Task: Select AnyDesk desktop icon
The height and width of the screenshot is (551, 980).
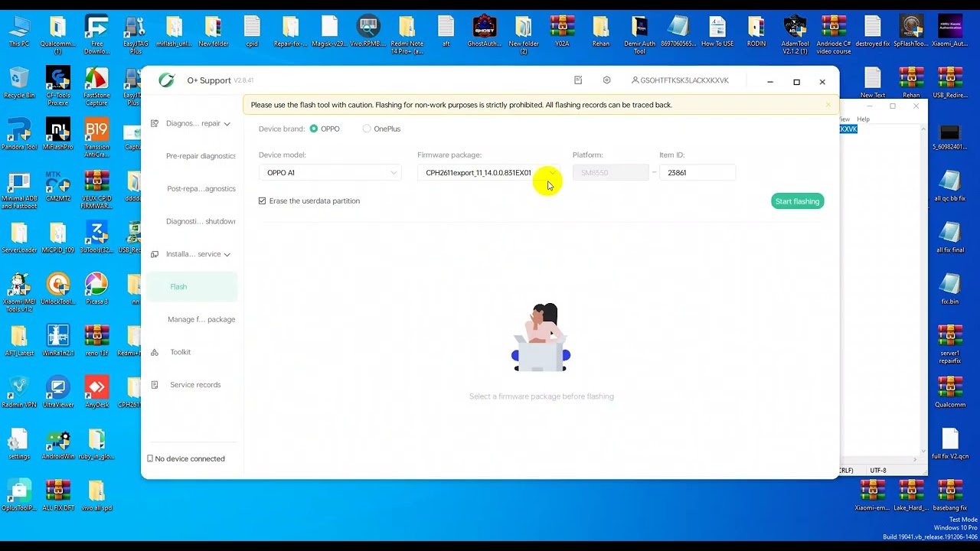Action: click(96, 392)
